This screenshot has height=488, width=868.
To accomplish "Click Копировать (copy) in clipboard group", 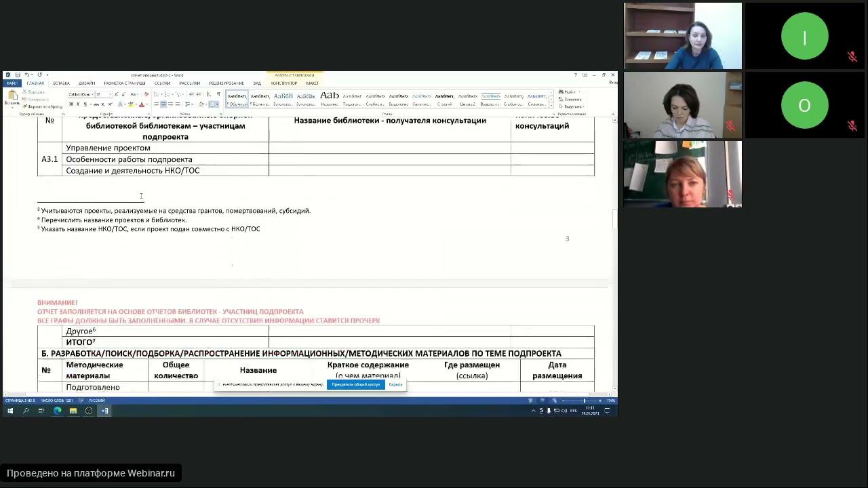I will tap(36, 100).
